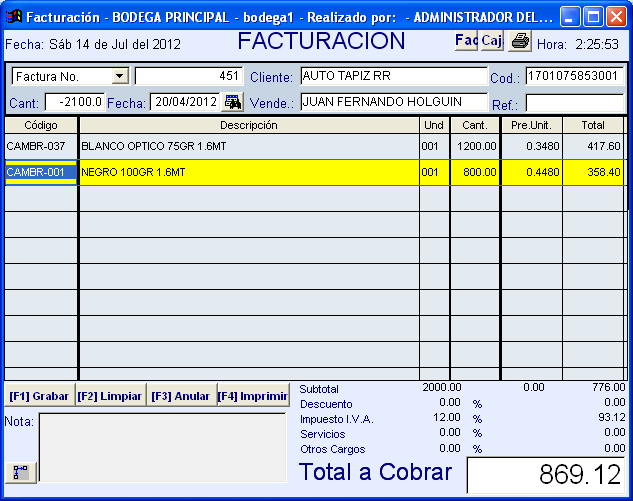Select the CAMBR-037 row code cell

[x=40, y=146]
